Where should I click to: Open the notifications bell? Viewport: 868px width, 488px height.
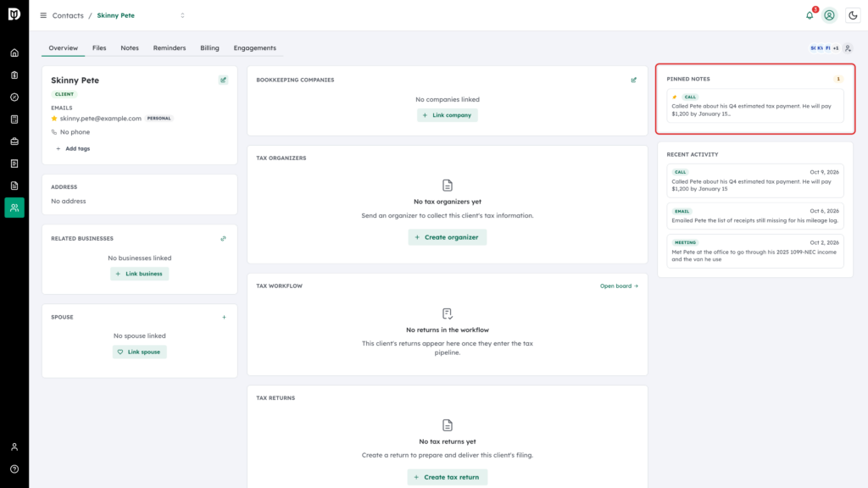click(x=810, y=15)
